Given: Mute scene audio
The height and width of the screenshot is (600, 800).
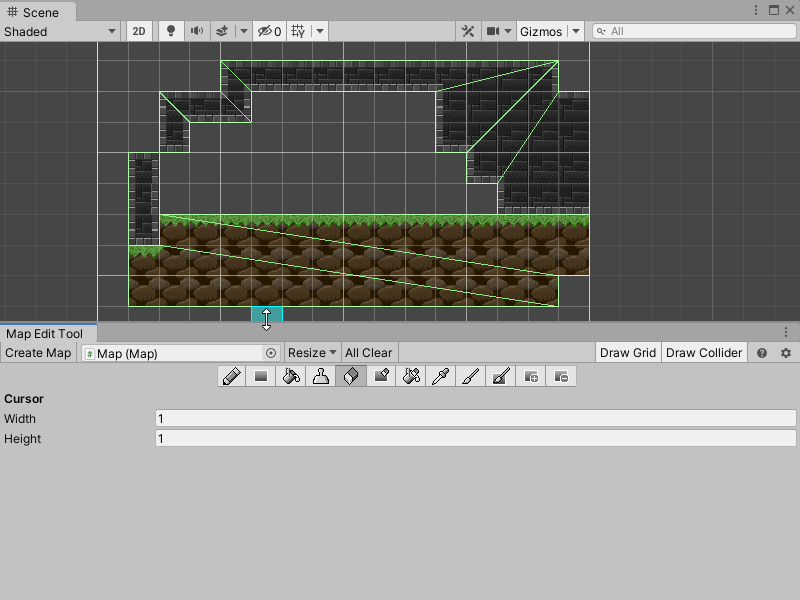Looking at the screenshot, I should coord(196,31).
